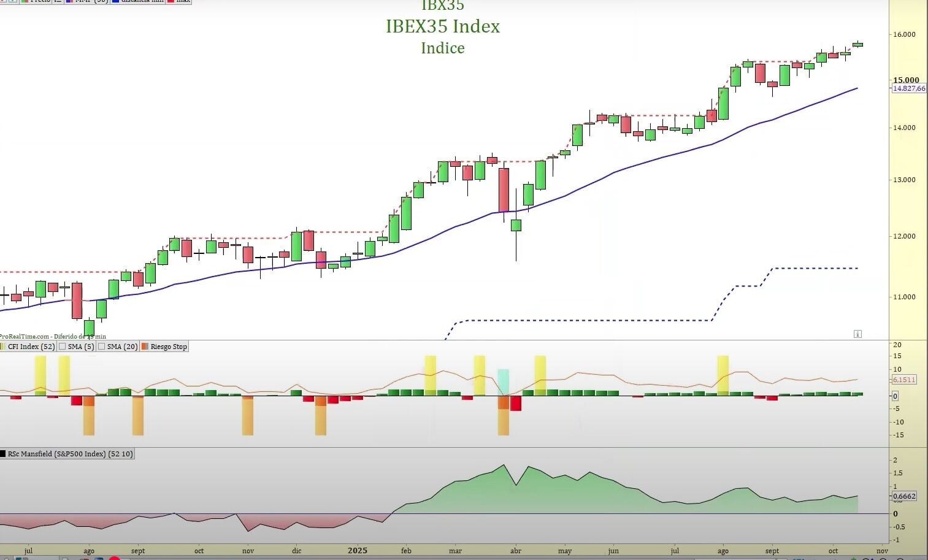The height and width of the screenshot is (560, 928).
Task: Click the Indice subtitle text
Action: (443, 48)
